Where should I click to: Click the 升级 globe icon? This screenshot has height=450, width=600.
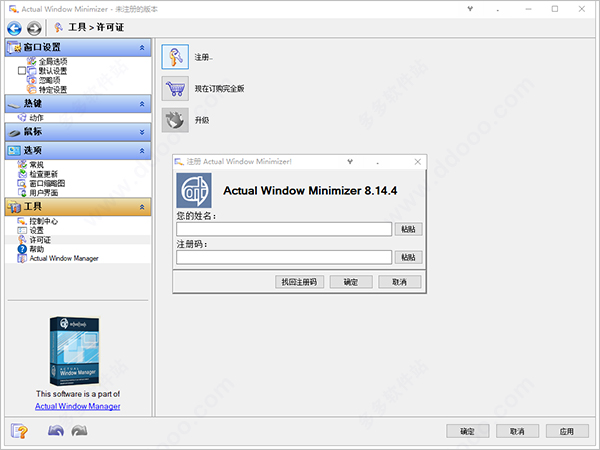[175, 120]
